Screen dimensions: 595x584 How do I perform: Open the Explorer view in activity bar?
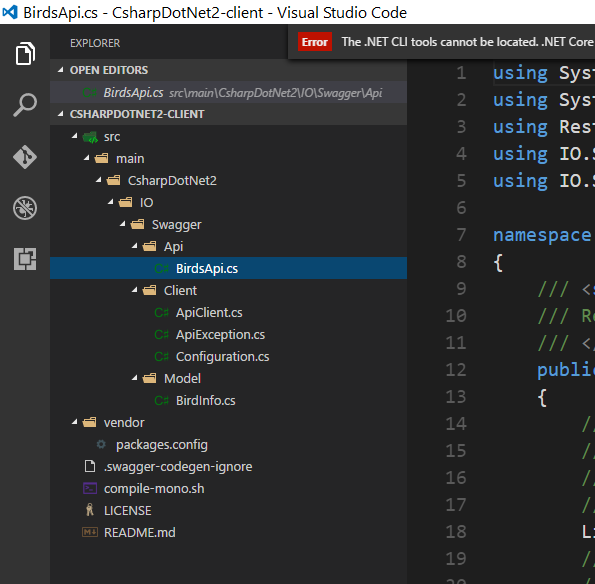tap(25, 53)
